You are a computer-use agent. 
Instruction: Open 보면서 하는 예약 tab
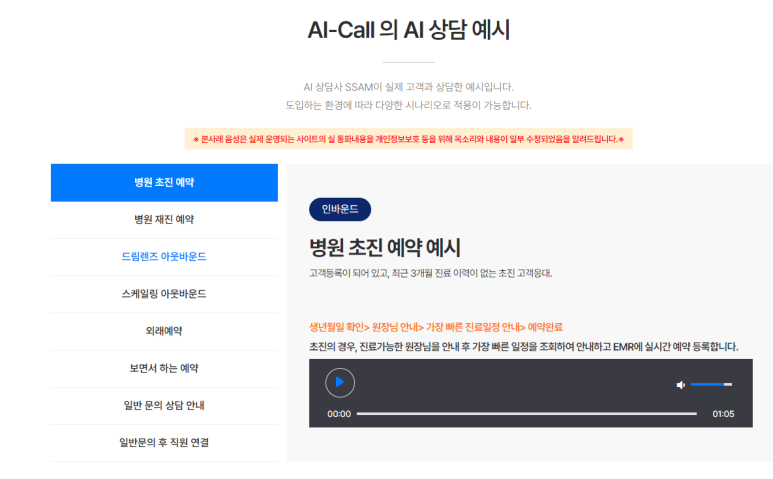164,369
